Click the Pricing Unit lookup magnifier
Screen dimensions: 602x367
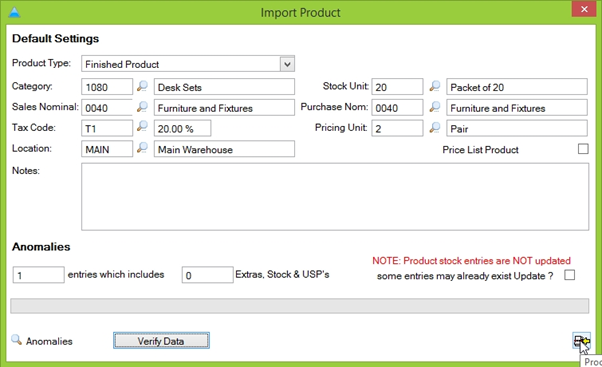[435, 127]
